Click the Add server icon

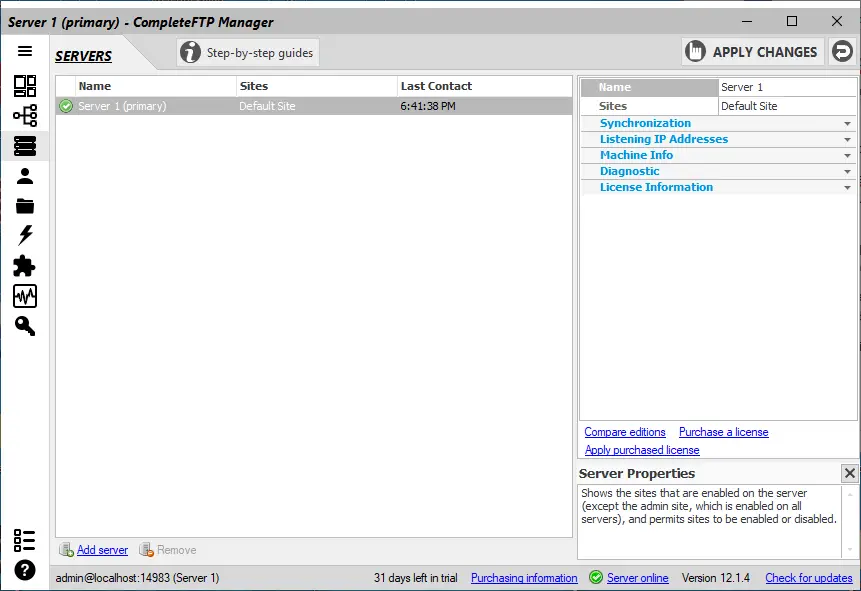66,550
